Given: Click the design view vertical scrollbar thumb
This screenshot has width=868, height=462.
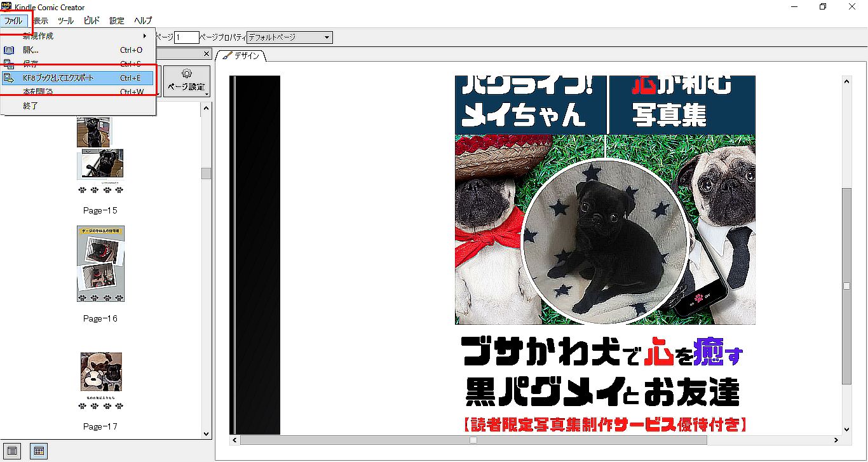Looking at the screenshot, I should (x=846, y=286).
